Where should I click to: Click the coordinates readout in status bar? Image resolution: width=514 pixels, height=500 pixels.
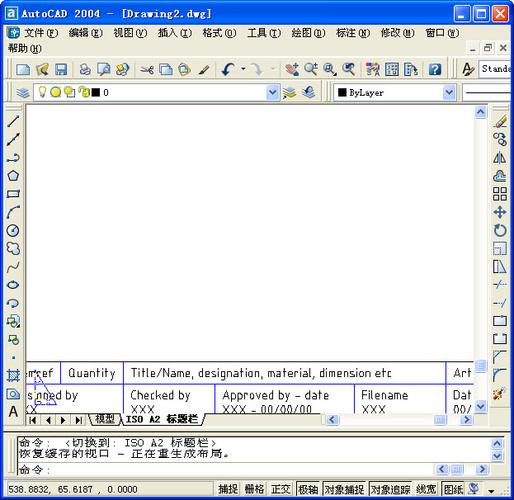73,489
